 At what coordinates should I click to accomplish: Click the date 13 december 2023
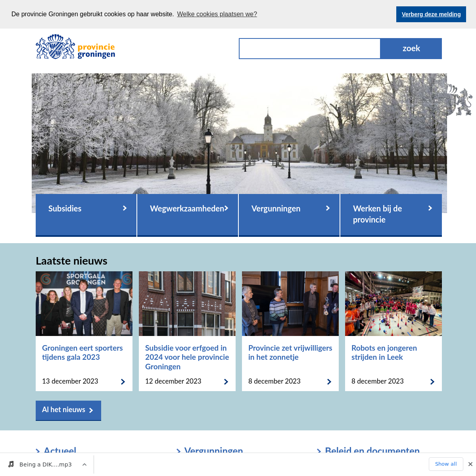pos(70,381)
